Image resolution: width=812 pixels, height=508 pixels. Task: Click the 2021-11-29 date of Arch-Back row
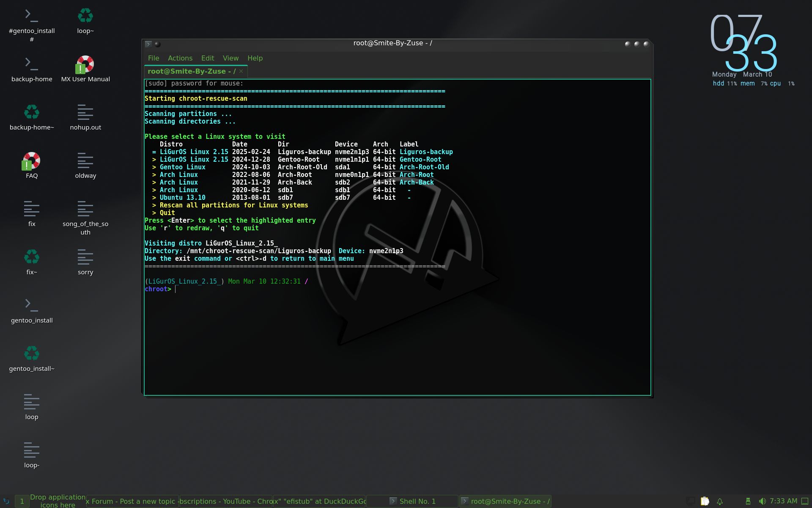tap(251, 182)
